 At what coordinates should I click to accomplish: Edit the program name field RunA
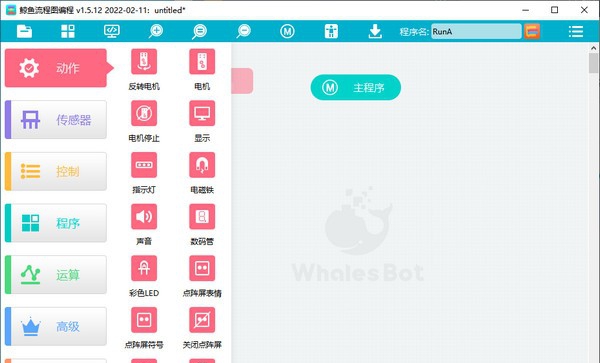[x=476, y=31]
